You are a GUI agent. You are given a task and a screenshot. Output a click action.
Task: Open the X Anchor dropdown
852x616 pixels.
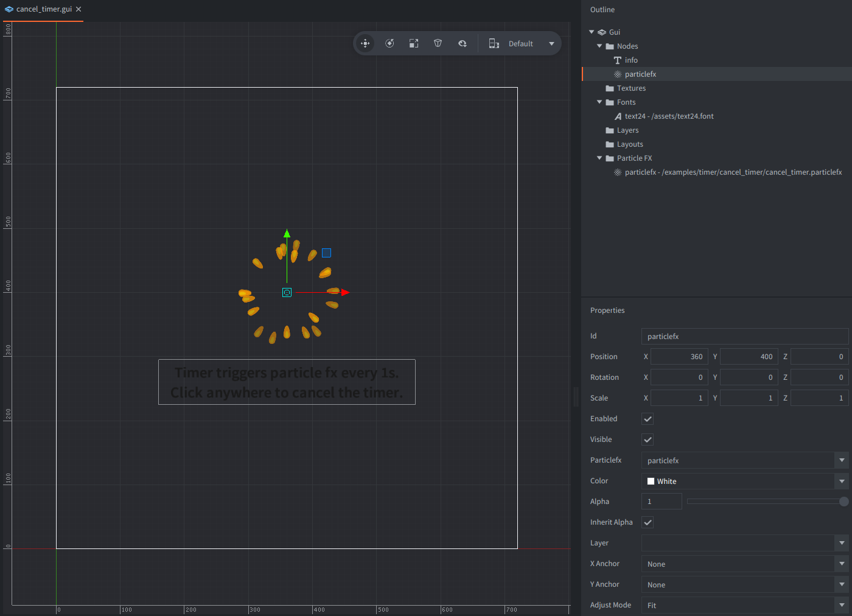pos(842,564)
